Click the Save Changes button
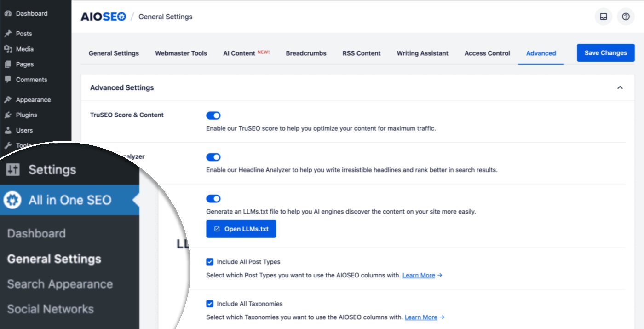 [606, 53]
